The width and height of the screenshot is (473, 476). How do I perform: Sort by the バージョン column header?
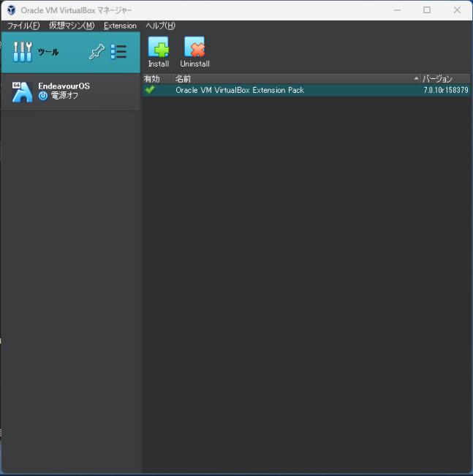[445, 79]
